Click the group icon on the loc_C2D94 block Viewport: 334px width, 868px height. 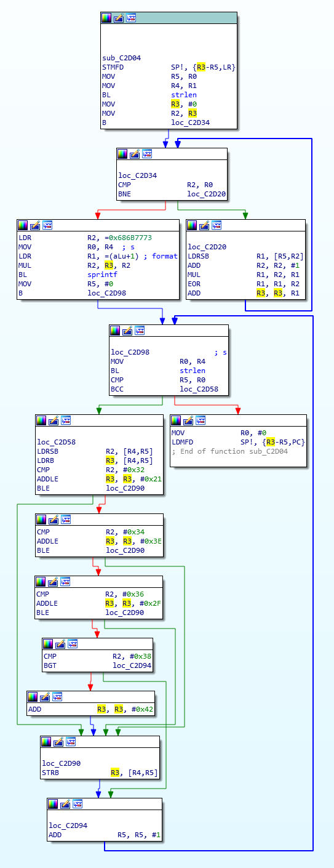78,804
